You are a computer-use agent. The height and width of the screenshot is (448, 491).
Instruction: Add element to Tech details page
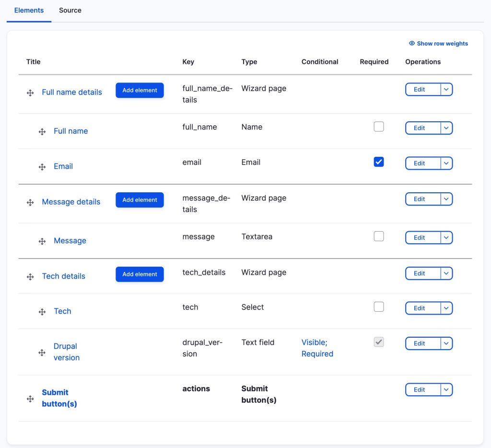click(x=140, y=274)
